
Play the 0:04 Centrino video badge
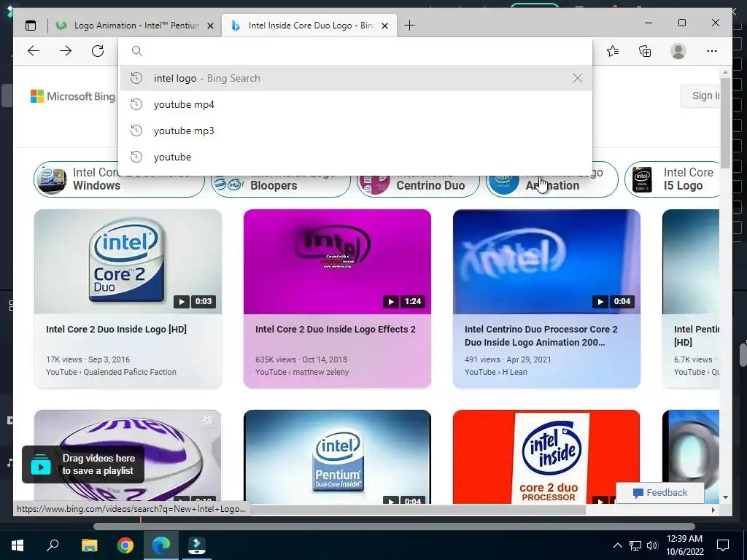pyautogui.click(x=613, y=301)
